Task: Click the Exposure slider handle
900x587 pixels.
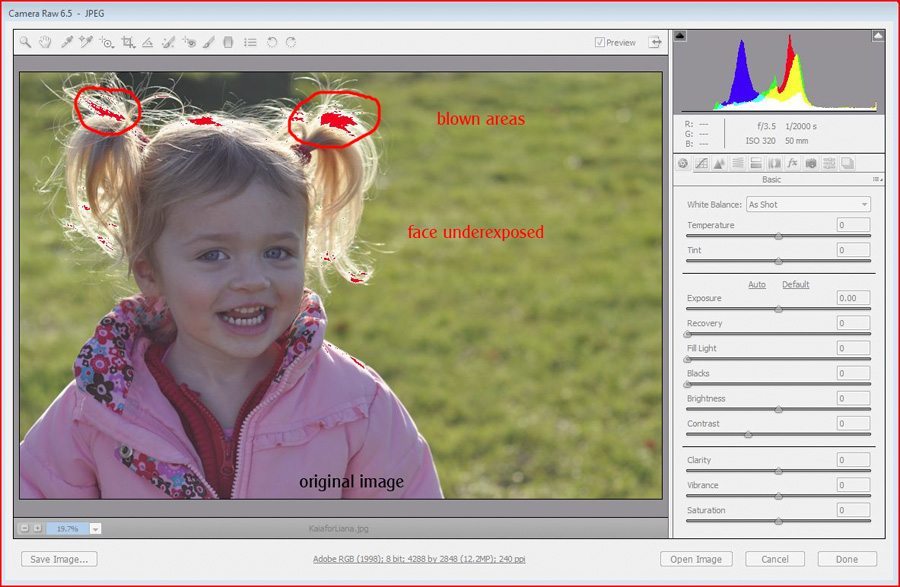Action: point(779,310)
